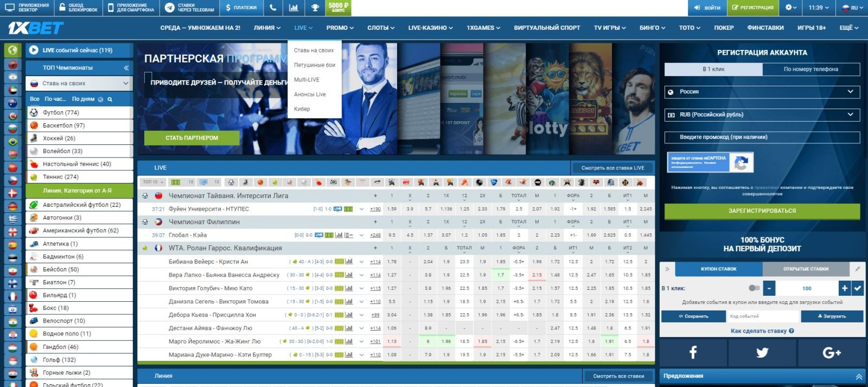Open the trophy results icon in top bar

coord(315,8)
